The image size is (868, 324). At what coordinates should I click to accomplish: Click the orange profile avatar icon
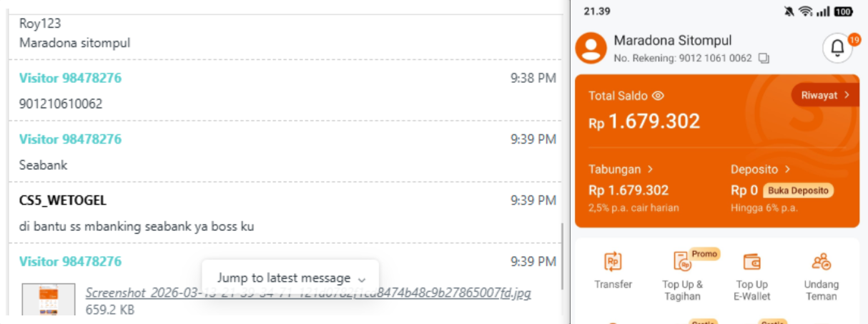tap(591, 48)
